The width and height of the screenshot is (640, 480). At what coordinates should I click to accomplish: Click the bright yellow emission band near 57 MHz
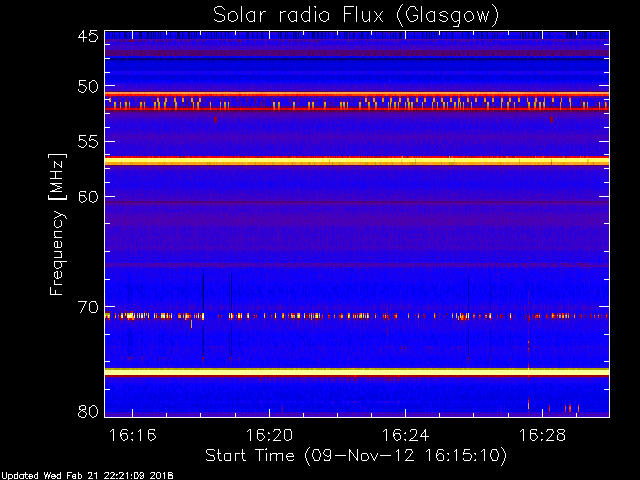click(357, 161)
